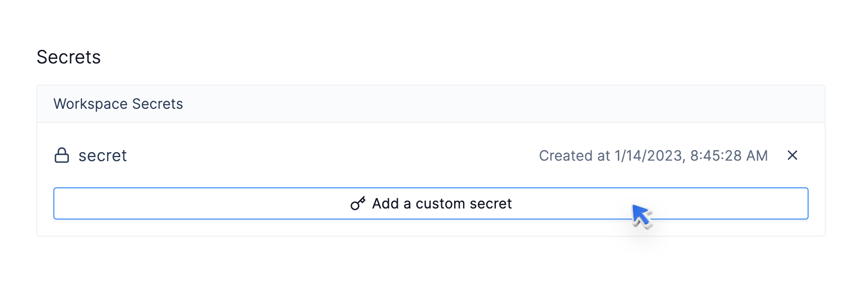Select the secret entry name
868x281 pixels.
coord(102,156)
